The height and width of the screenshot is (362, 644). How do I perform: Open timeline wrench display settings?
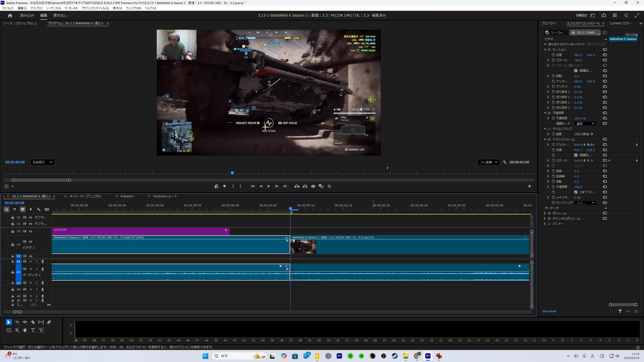click(39, 209)
